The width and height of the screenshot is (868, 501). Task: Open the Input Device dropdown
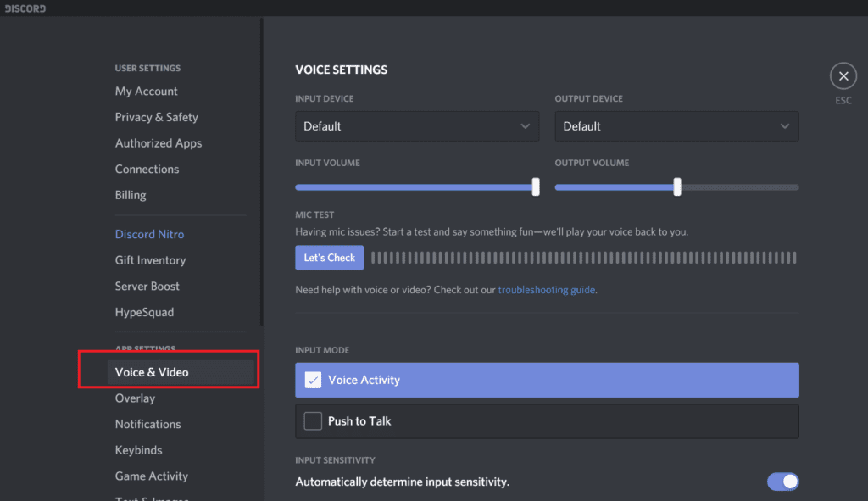(416, 125)
